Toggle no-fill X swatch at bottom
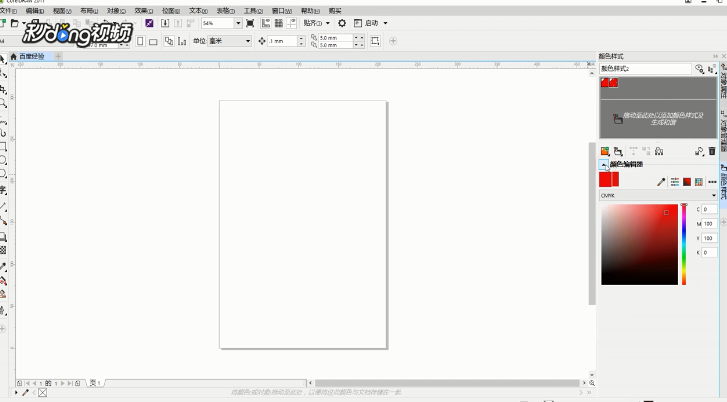727x402 pixels. 43,393
